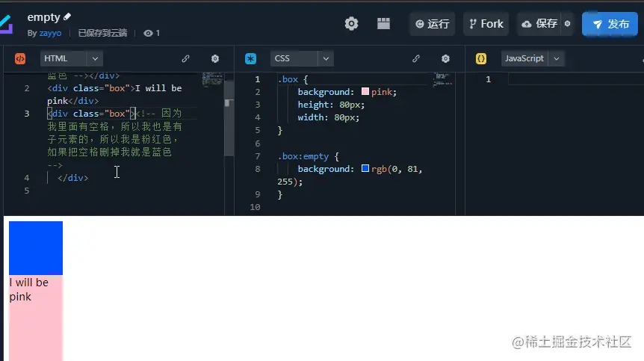Click the pink color swatch in CSS
This screenshot has height=361, width=644.
point(365,91)
